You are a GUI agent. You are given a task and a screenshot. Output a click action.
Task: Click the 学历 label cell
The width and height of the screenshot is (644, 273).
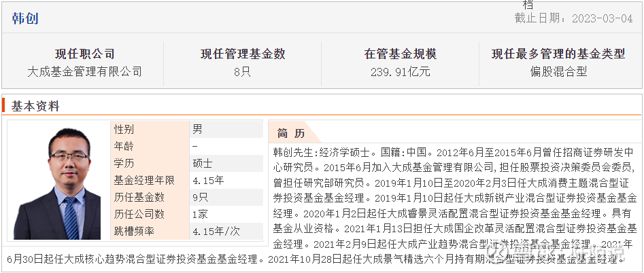tap(150, 163)
